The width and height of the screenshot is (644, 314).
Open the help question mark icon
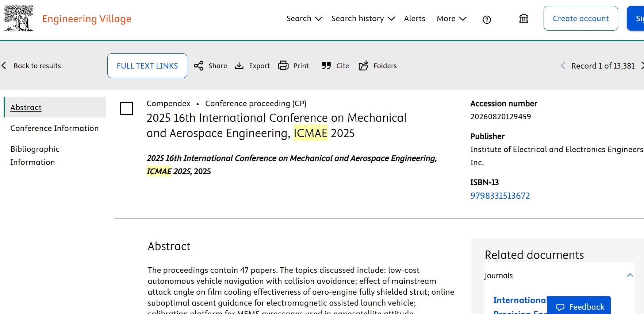click(x=487, y=20)
